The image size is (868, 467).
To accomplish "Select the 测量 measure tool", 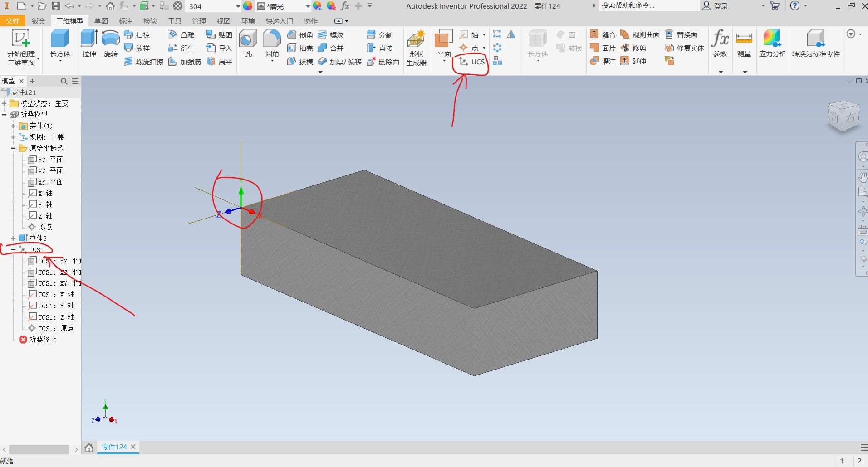I will click(x=744, y=44).
